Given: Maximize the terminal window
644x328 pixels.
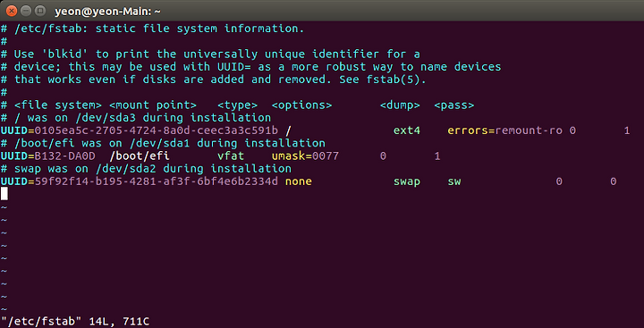Looking at the screenshot, I should coord(40,10).
